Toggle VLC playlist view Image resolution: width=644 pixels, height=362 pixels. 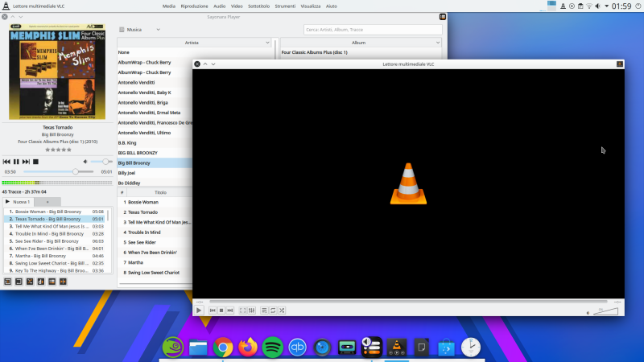(x=264, y=311)
